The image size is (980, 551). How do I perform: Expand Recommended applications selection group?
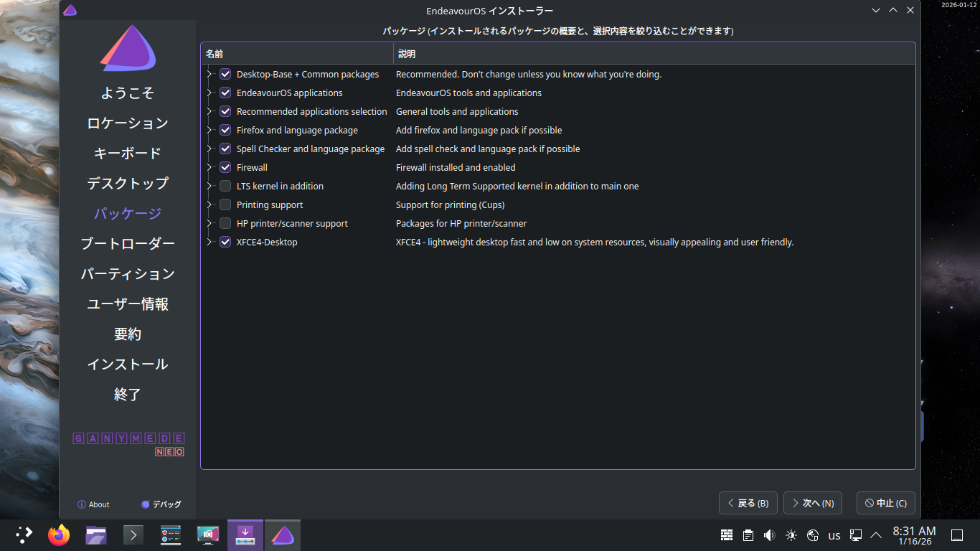coord(210,111)
